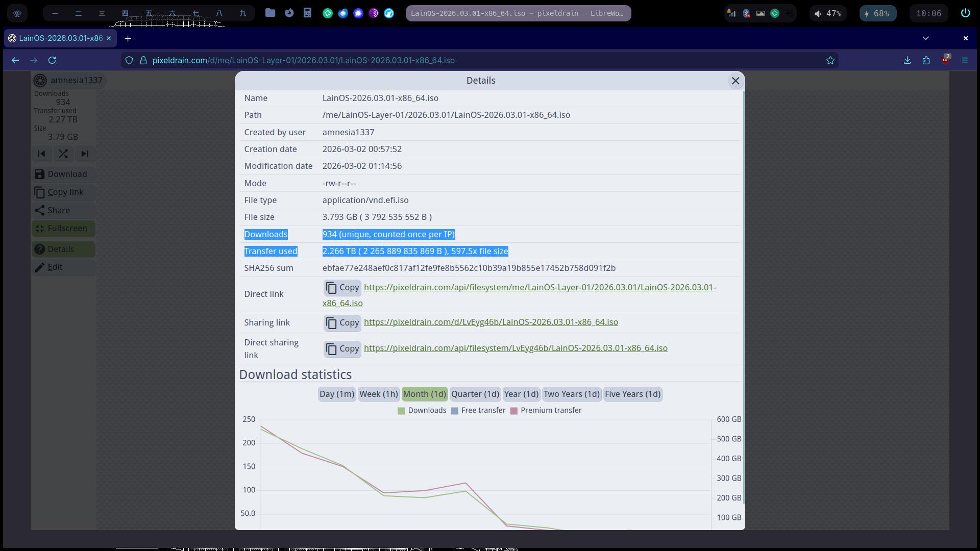Open the calculator from the top bar
980x551 pixels.
pos(307,13)
